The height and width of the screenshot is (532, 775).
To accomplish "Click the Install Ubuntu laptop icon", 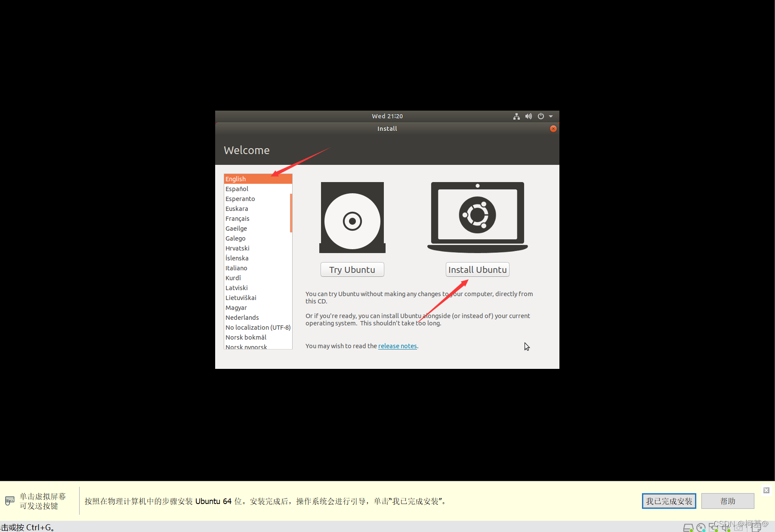I will coord(478,217).
